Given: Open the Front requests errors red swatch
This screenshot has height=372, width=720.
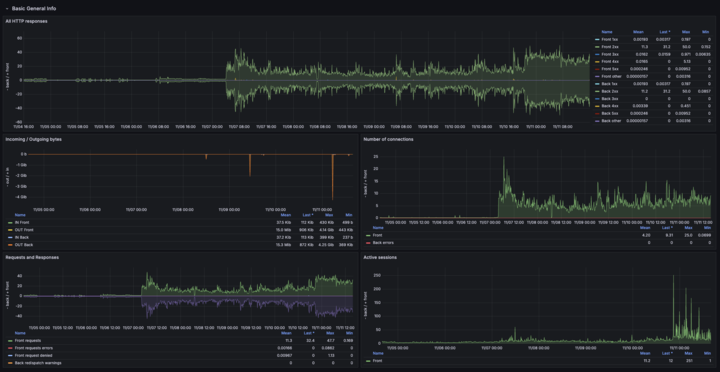Looking at the screenshot, I should click(x=10, y=348).
